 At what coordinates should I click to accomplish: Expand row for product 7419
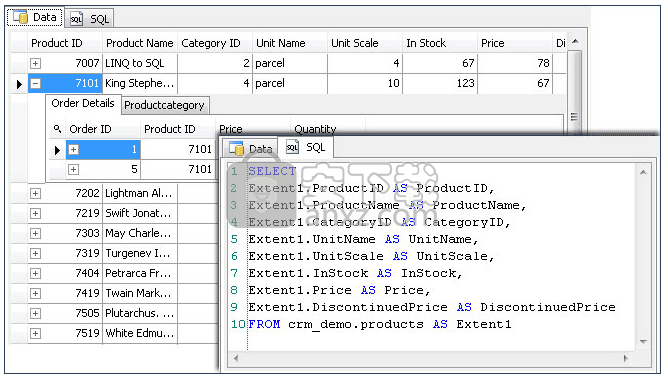pos(35,294)
